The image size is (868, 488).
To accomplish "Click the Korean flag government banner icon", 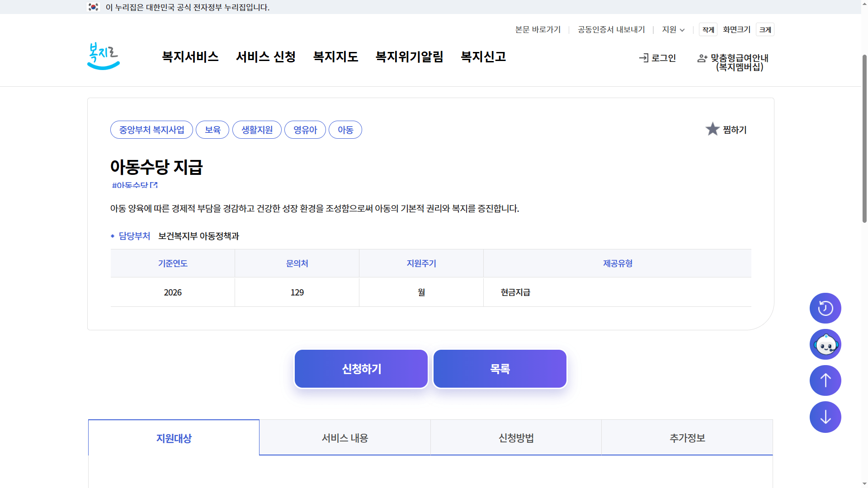I will tap(93, 7).
